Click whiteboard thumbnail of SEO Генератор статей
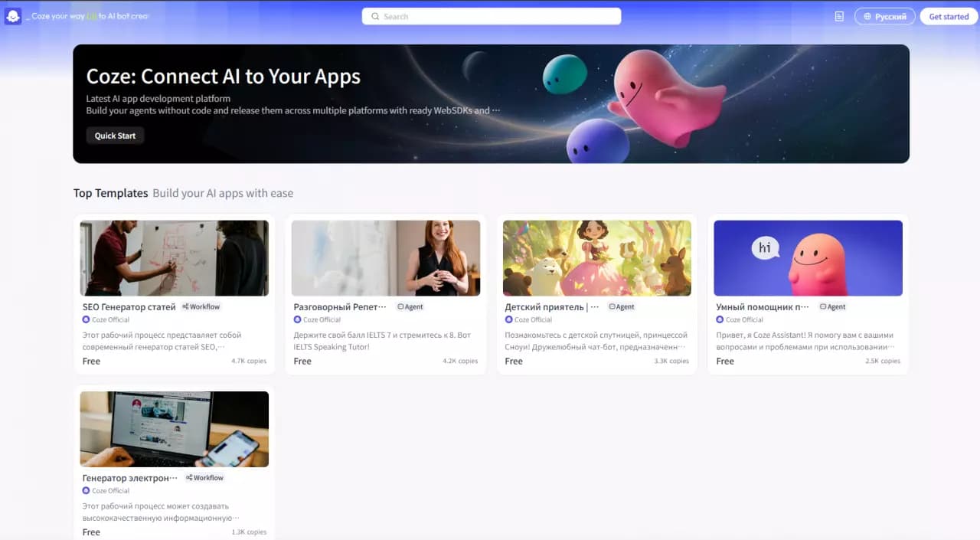980x540 pixels. tap(175, 258)
